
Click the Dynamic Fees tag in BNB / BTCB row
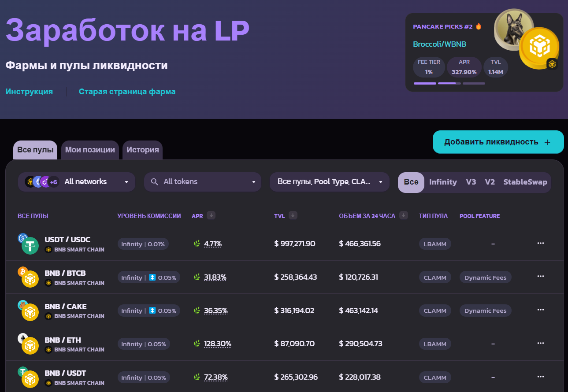485,277
